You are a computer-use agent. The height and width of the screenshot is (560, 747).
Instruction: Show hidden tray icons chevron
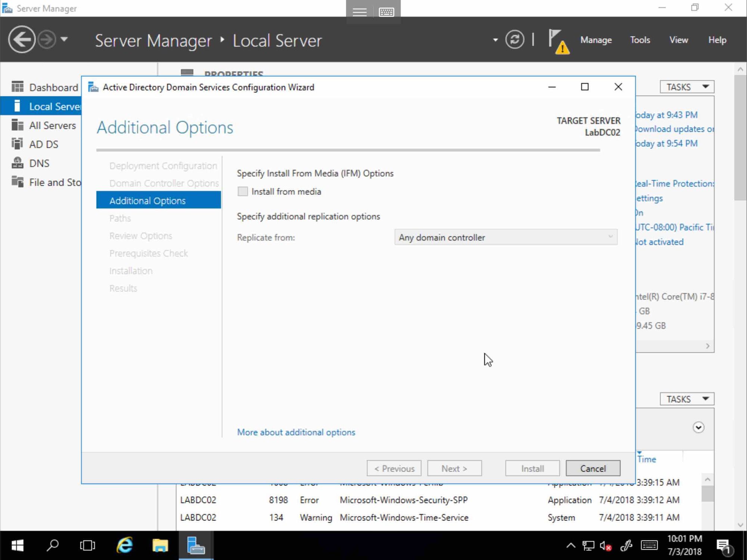coord(571,545)
